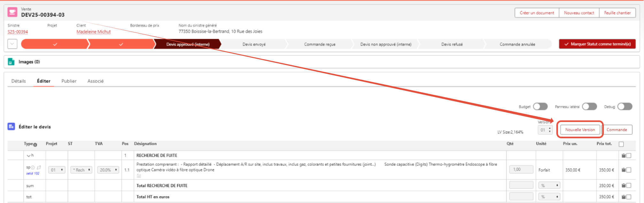Open the Associé tab
The height and width of the screenshot is (203, 644).
pos(96,81)
